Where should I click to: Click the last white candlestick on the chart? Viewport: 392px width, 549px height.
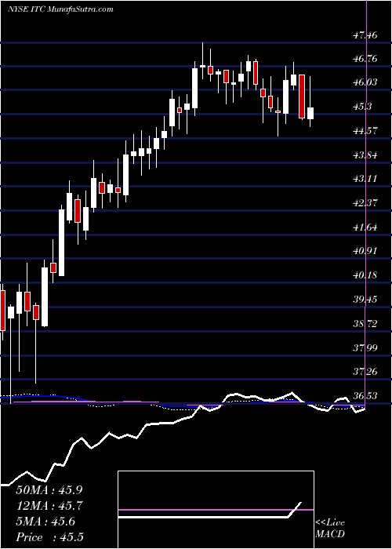[310, 114]
